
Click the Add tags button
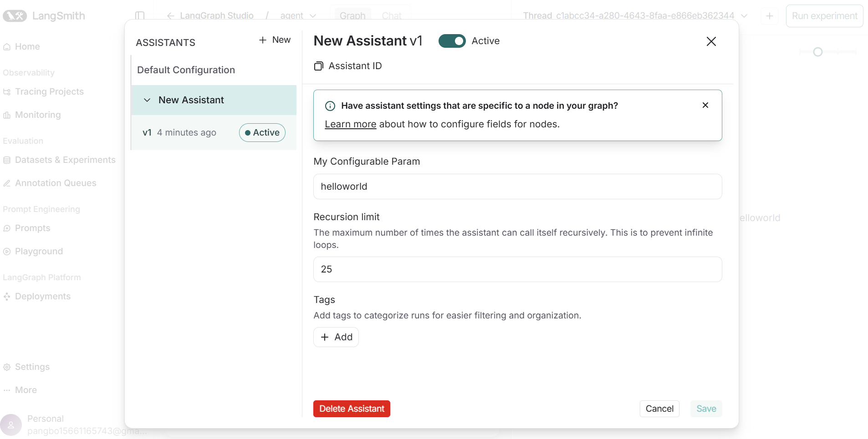(x=336, y=337)
